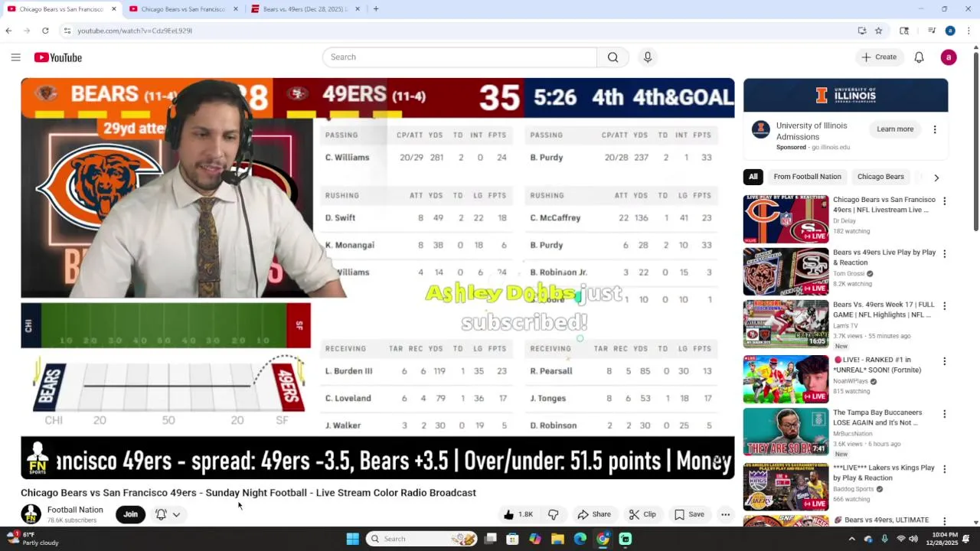Join the Football Nation channel membership
This screenshot has width=980, height=551.
[131, 514]
